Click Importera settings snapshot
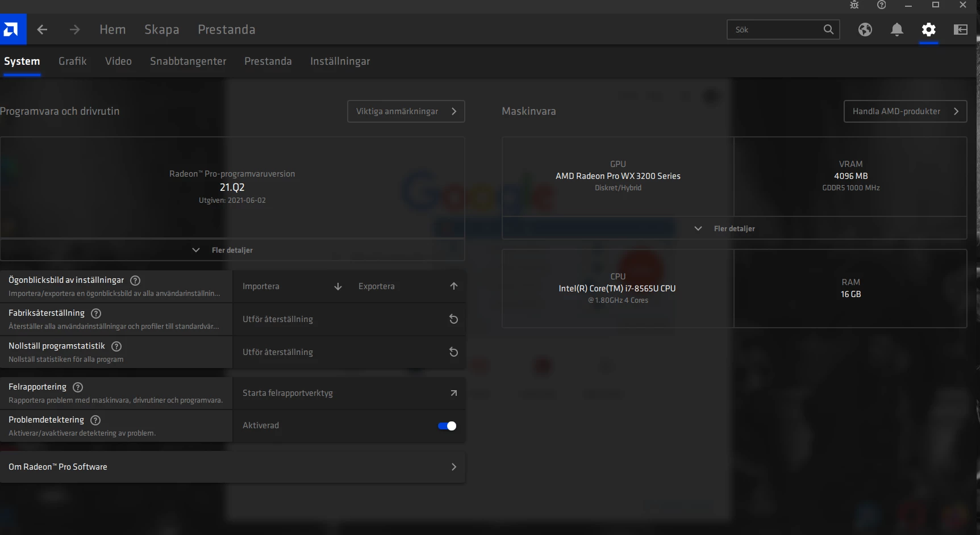Viewport: 980px width, 535px height. (x=292, y=286)
